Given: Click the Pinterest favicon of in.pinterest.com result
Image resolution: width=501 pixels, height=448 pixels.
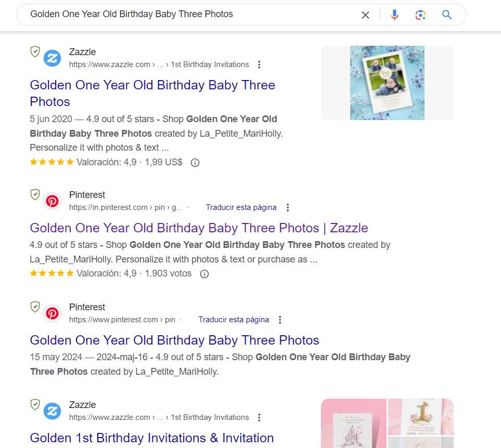Looking at the screenshot, I should pos(53,201).
